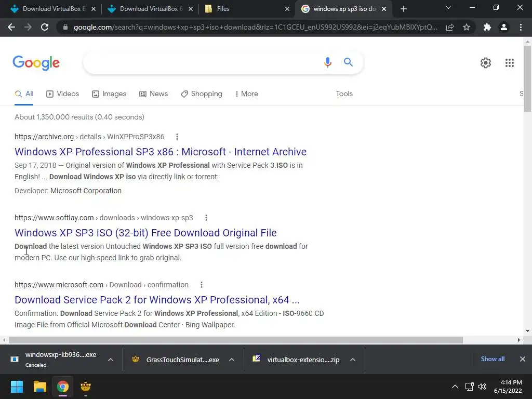Show hidden system tray icons
This screenshot has height=399, width=532.
tap(455, 387)
